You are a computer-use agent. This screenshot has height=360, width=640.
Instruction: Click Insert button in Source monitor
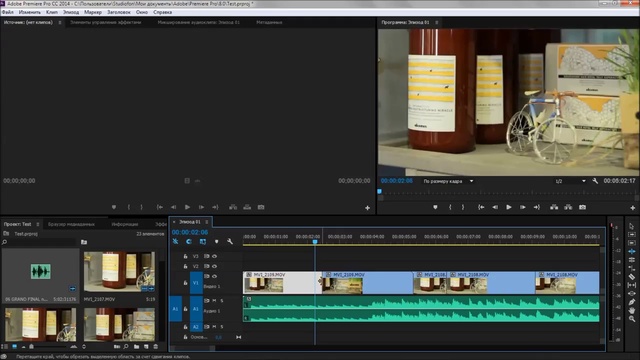[233, 207]
